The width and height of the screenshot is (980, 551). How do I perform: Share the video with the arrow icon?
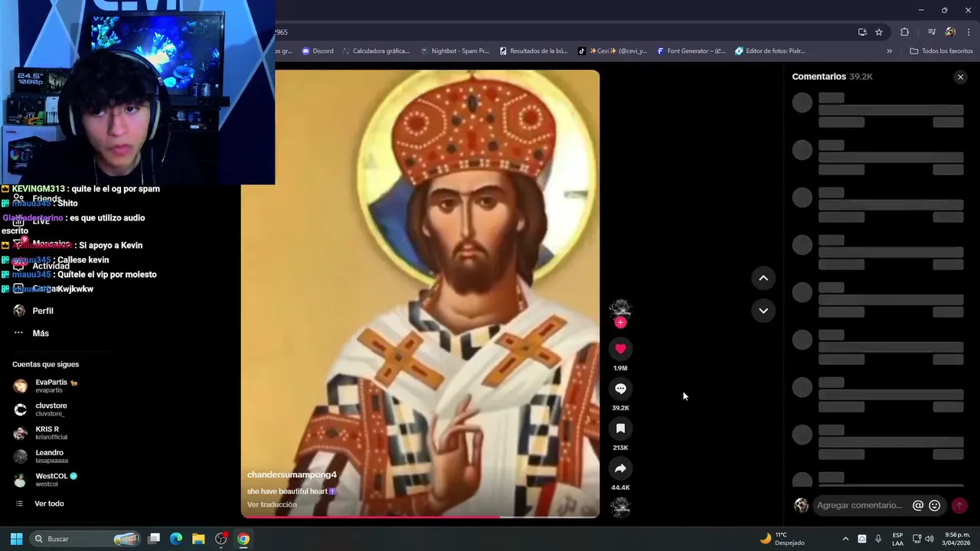pyautogui.click(x=620, y=468)
